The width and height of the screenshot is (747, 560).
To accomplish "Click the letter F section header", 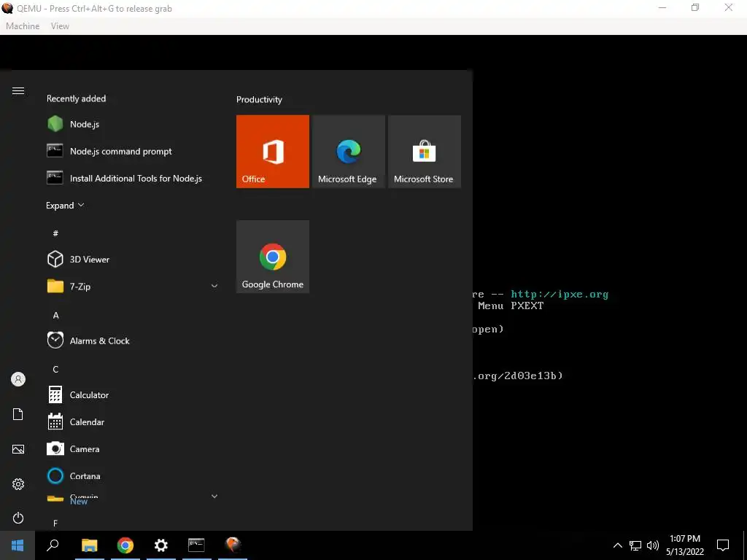I will [55, 524].
